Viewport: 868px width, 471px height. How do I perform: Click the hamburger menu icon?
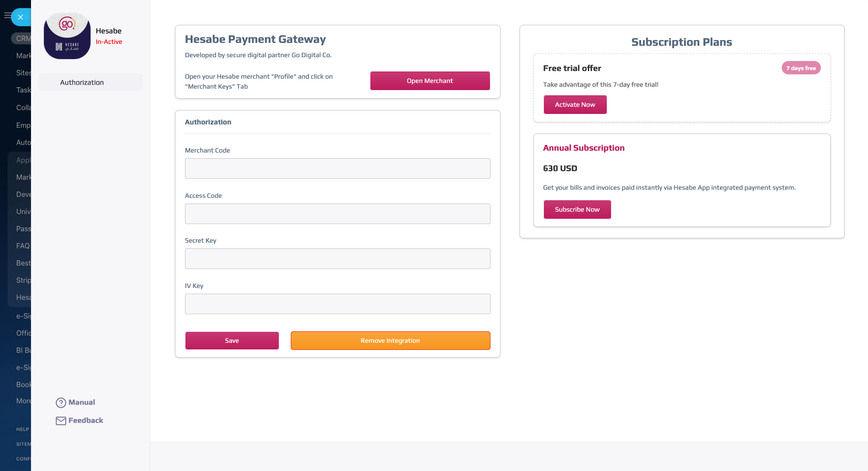pyautogui.click(x=7, y=16)
